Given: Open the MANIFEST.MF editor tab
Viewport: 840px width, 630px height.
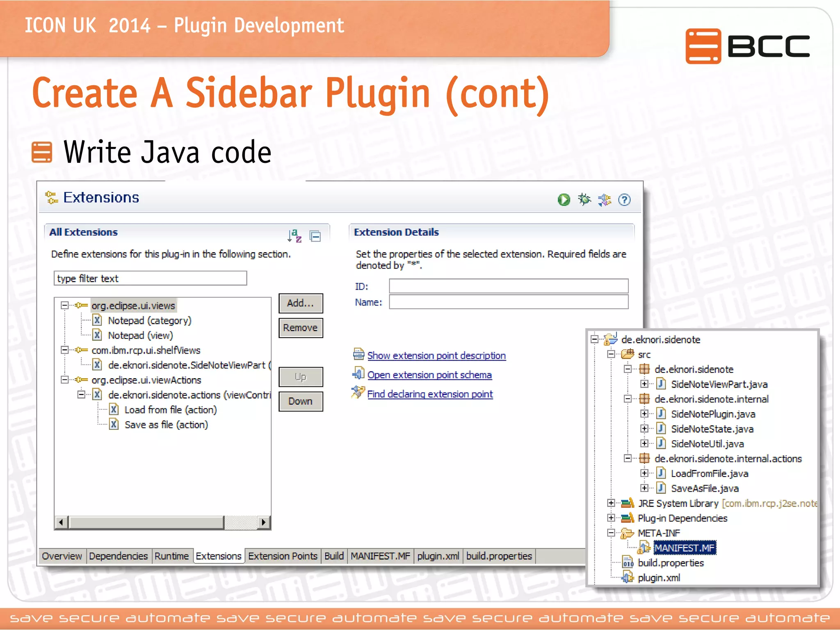Looking at the screenshot, I should pyautogui.click(x=380, y=556).
